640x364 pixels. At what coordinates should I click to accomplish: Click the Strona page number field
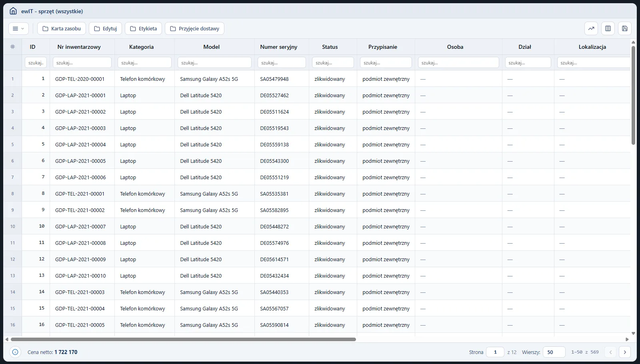pos(495,352)
